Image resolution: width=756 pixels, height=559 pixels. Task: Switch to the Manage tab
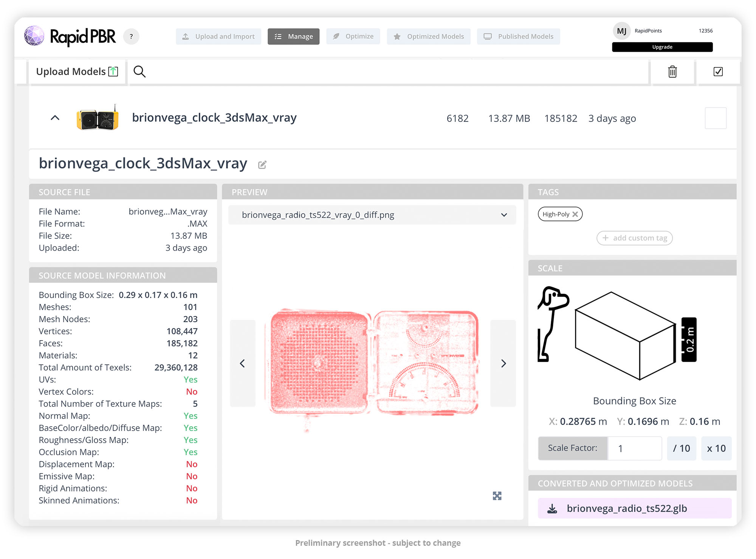click(294, 37)
